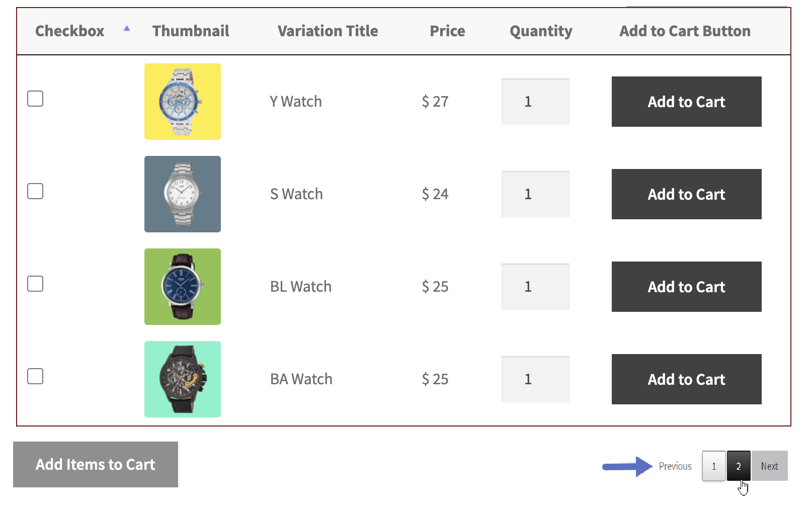Click the Next page button
Screen dimensions: 812x514
click(769, 466)
